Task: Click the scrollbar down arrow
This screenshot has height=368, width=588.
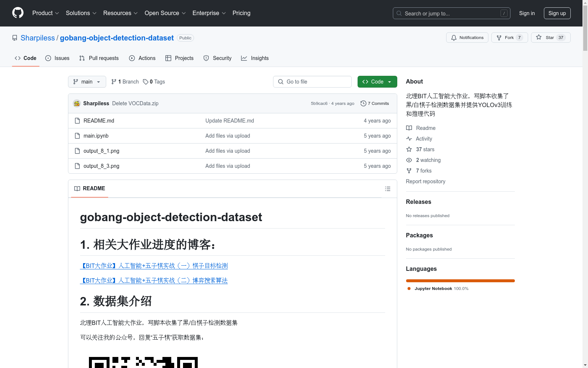Action: coord(585,365)
